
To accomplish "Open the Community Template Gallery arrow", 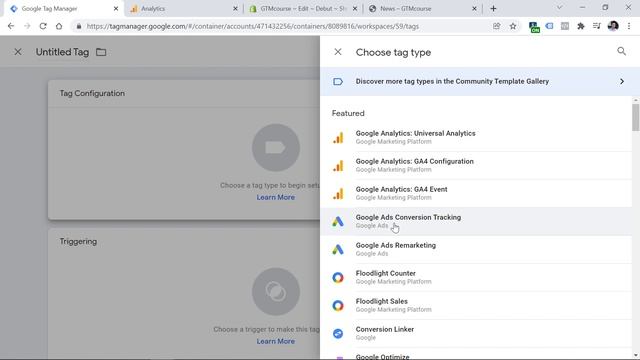I will (x=622, y=81).
